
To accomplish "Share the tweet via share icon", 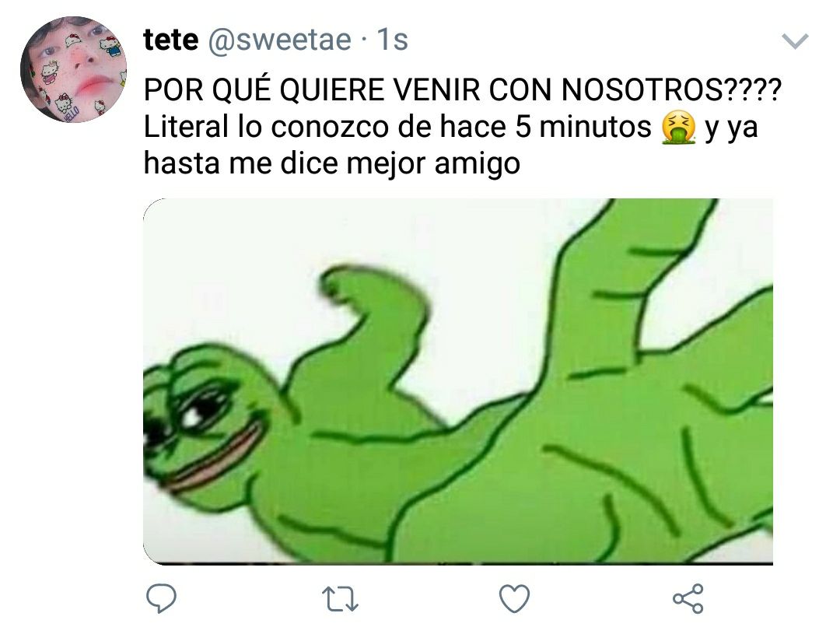I will [x=688, y=598].
